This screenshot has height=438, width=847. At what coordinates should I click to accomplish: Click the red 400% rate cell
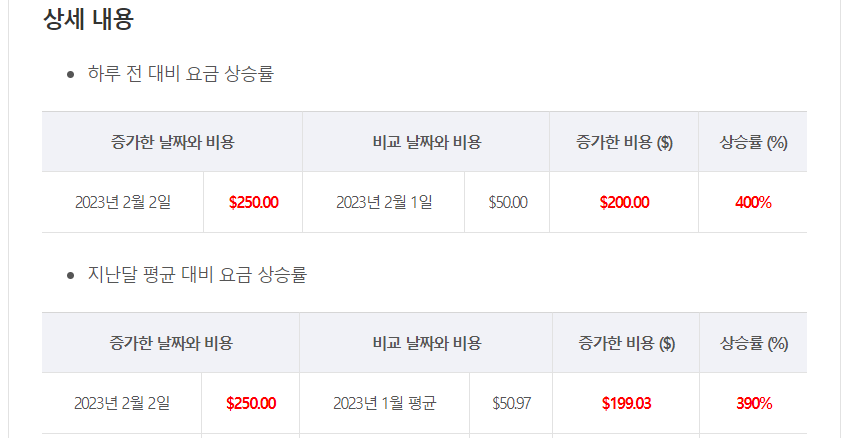753,203
